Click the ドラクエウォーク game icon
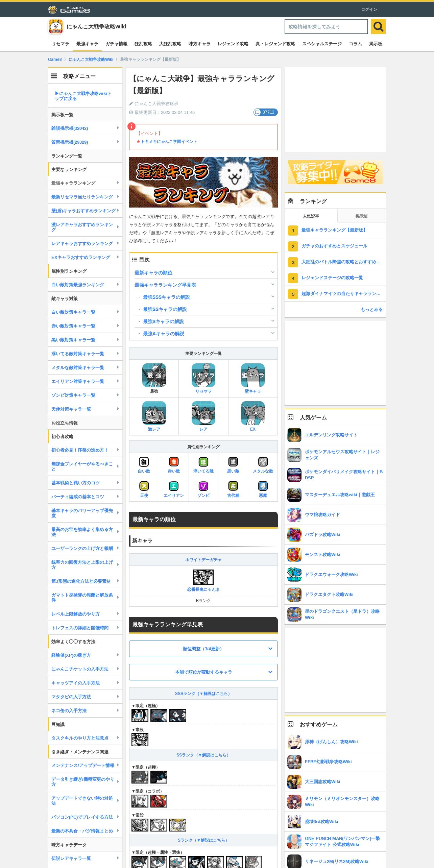 (294, 575)
